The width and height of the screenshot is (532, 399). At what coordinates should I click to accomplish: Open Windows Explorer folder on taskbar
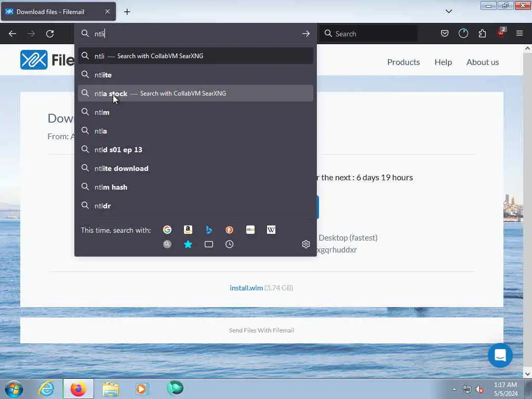tap(111, 389)
